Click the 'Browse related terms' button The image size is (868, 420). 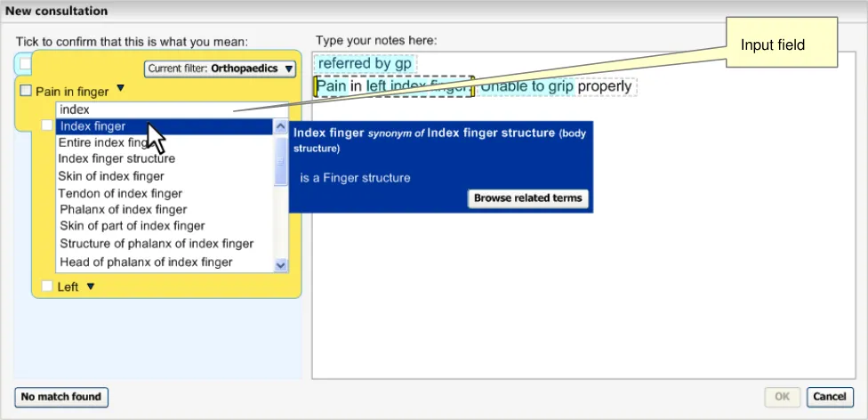(x=528, y=198)
